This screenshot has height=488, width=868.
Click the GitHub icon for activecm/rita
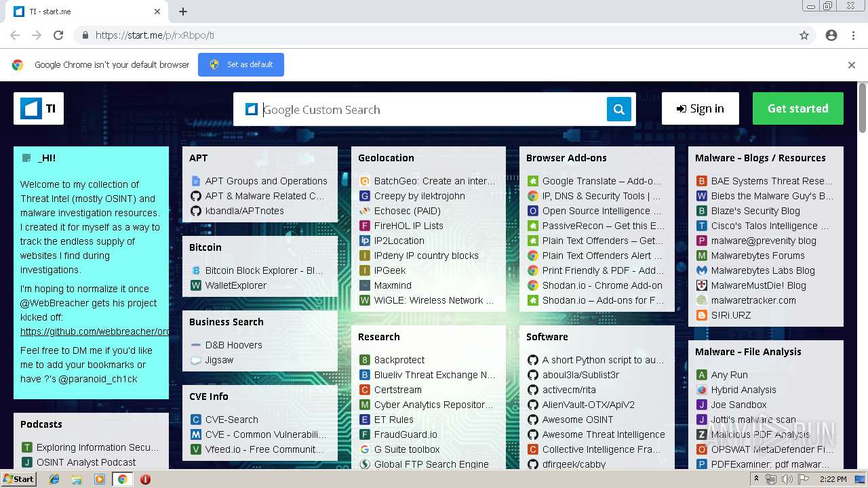[533, 390]
